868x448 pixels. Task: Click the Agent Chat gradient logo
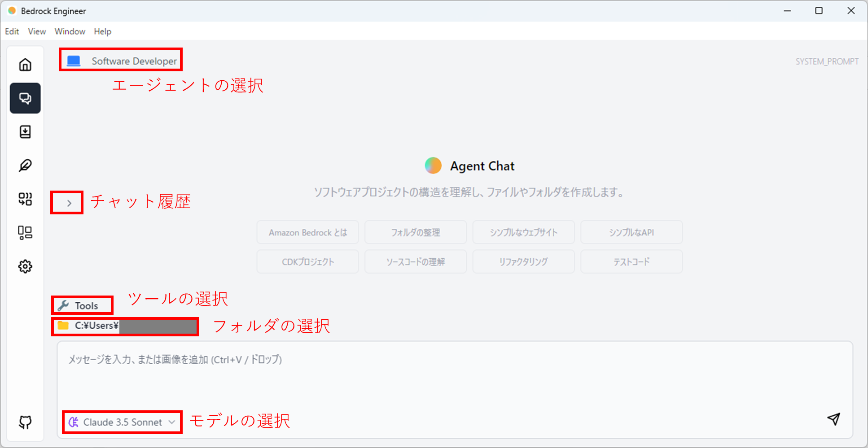coord(433,165)
